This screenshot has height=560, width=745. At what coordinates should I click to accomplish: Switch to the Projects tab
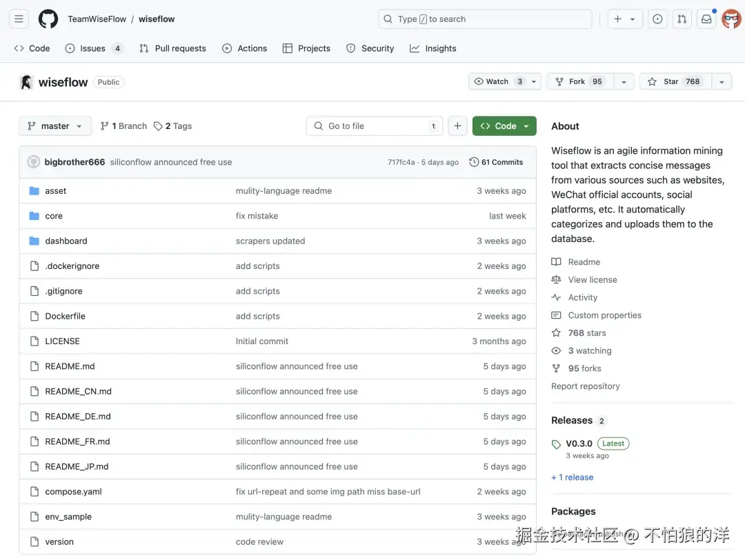click(306, 48)
